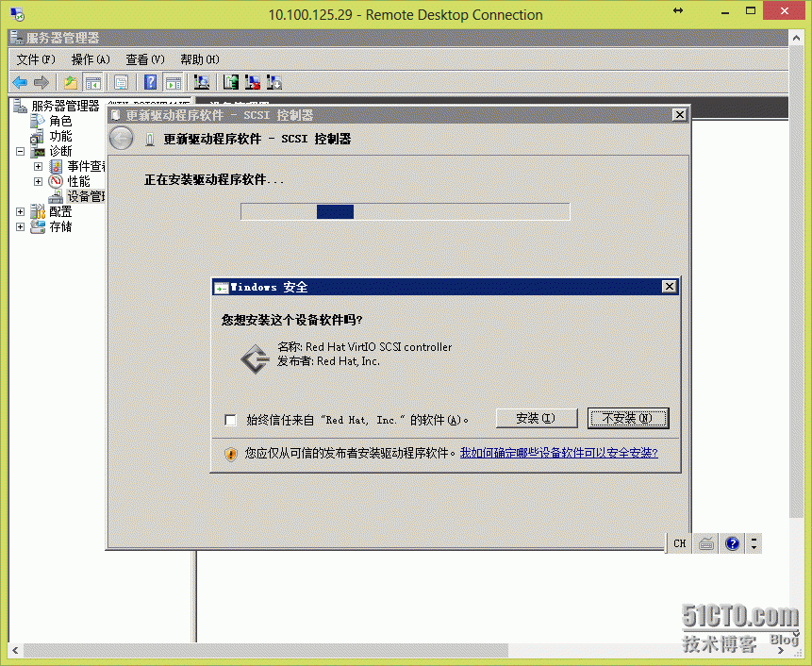Image resolution: width=812 pixels, height=666 pixels.
Task: Open language bar help question mark icon
Action: (x=732, y=543)
